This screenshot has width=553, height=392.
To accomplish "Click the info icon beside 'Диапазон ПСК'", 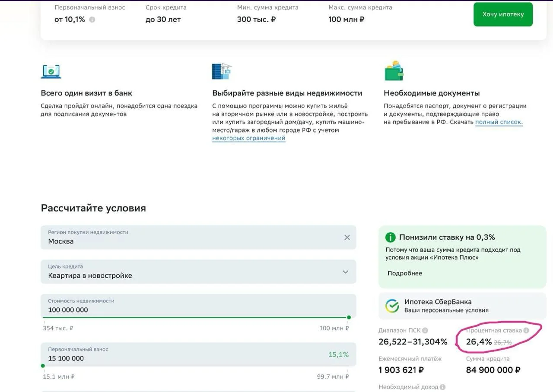I will coord(425,331).
